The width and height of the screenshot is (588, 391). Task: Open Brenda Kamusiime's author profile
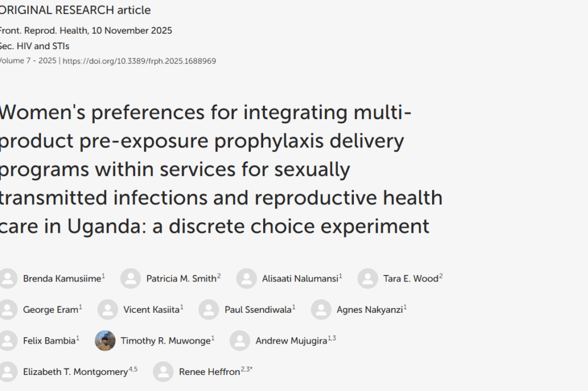click(x=62, y=278)
